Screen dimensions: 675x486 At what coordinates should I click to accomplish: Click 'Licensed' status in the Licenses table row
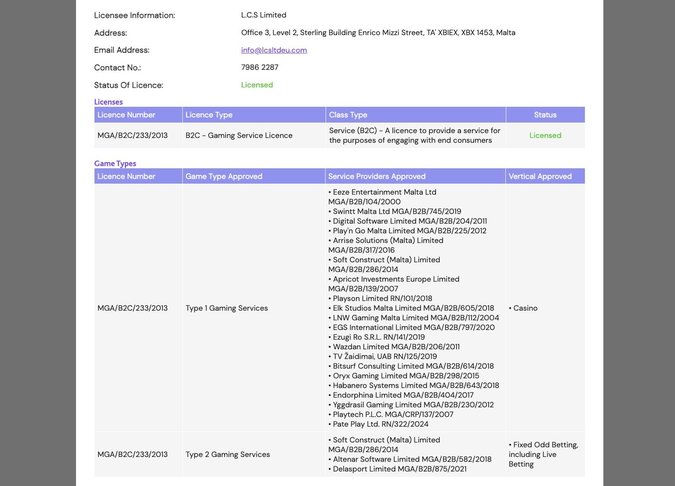click(x=545, y=135)
